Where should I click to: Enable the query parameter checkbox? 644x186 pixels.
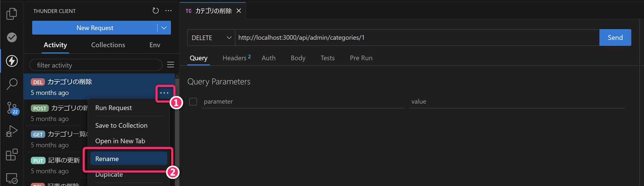[193, 102]
